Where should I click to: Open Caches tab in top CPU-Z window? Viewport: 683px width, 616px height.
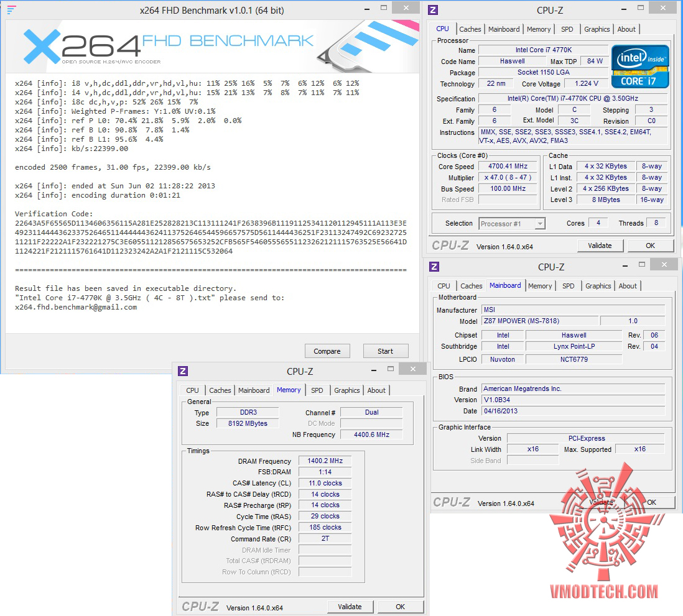pos(470,29)
